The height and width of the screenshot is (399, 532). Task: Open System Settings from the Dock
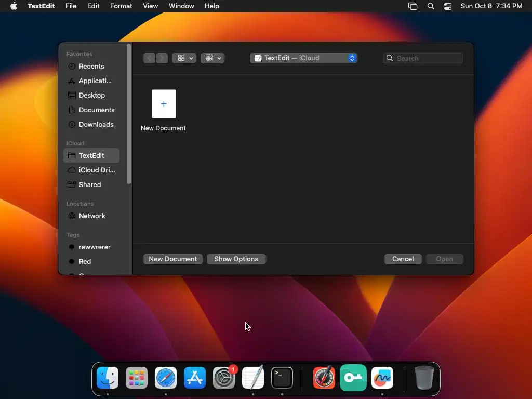224,378
